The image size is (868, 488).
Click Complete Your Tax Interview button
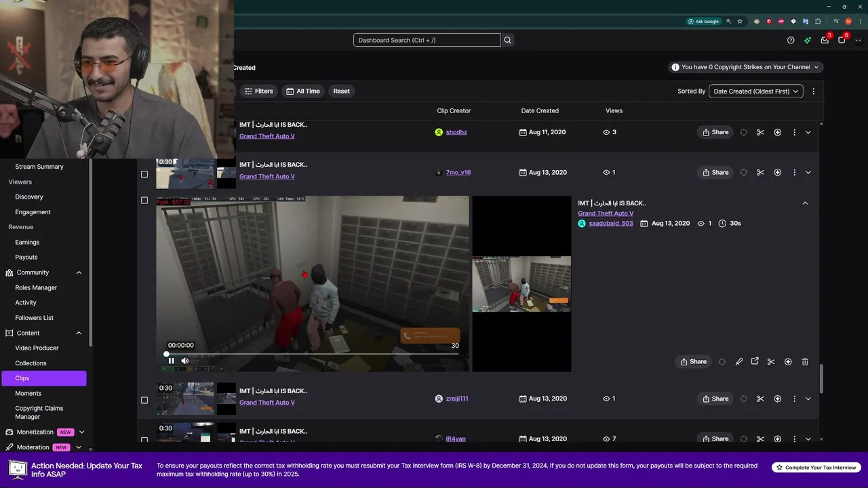coord(816,468)
